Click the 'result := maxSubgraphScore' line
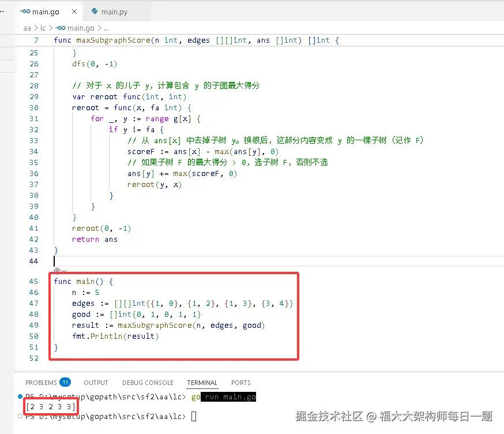504x434 pixels. (168, 325)
